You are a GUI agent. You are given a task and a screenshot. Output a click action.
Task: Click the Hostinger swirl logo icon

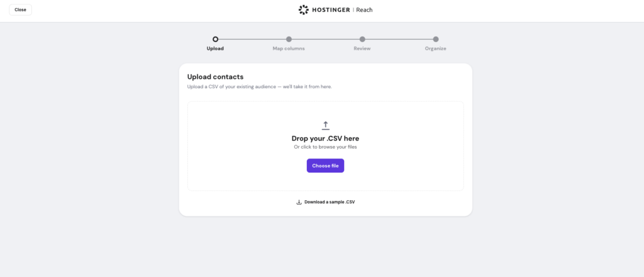tap(304, 10)
